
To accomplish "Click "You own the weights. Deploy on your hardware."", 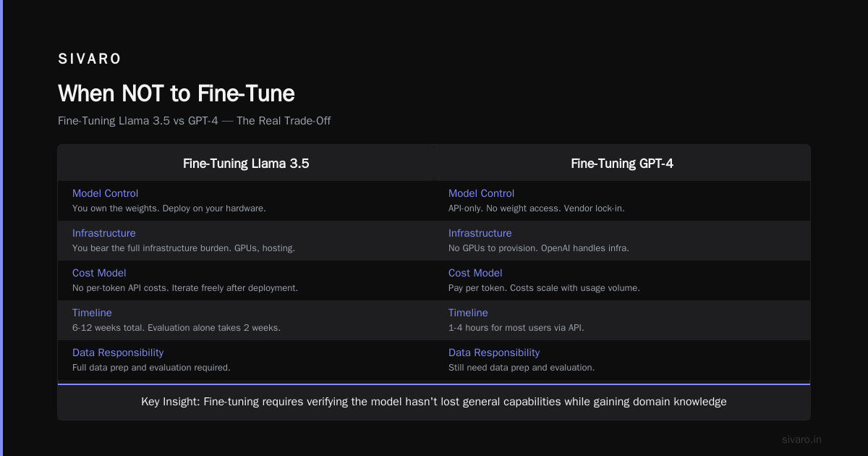I will [169, 208].
